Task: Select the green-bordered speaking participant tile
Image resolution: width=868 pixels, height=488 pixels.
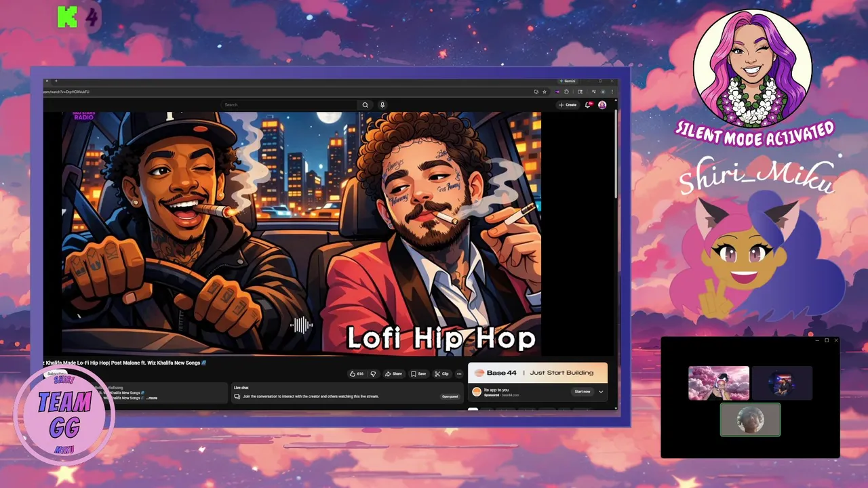Action: tap(750, 420)
